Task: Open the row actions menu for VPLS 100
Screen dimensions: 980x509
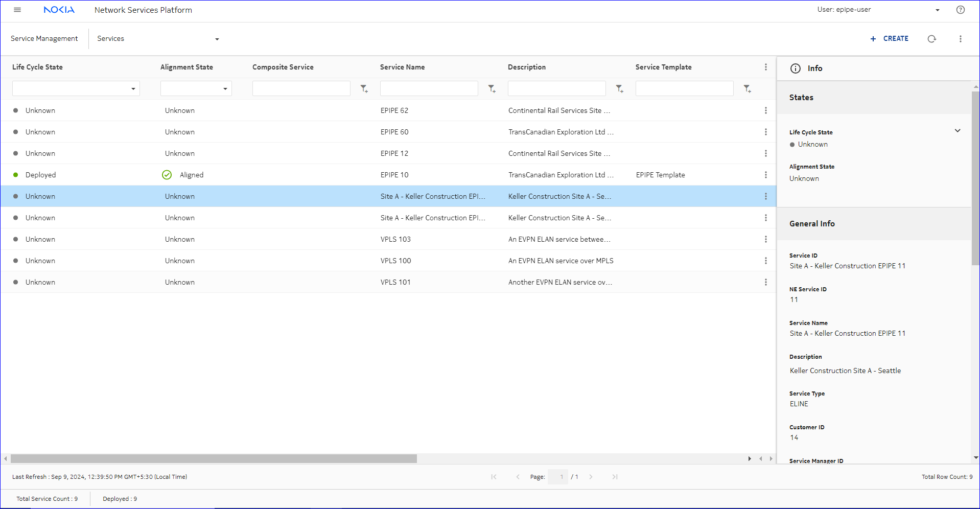Action: (765, 261)
